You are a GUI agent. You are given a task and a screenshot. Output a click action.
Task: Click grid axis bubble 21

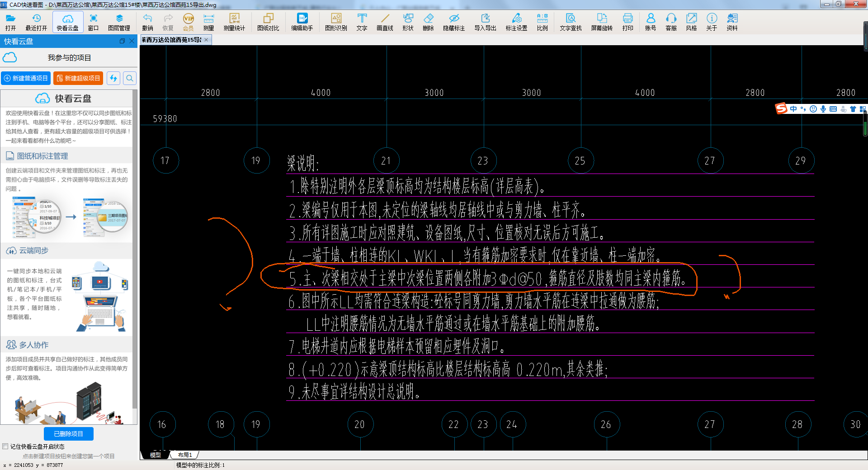click(x=386, y=160)
